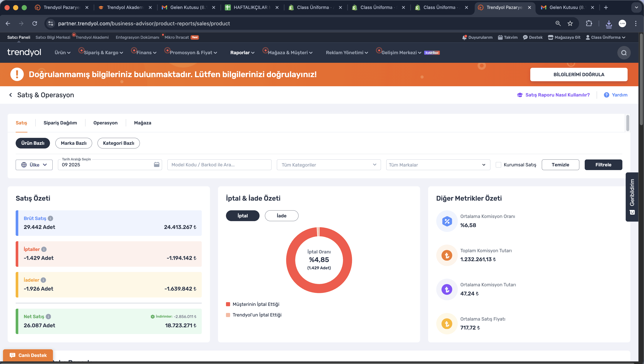Open Satış Raporu Nasıl Kullanılır link
Screen dimensions: 644x364
pyautogui.click(x=557, y=95)
